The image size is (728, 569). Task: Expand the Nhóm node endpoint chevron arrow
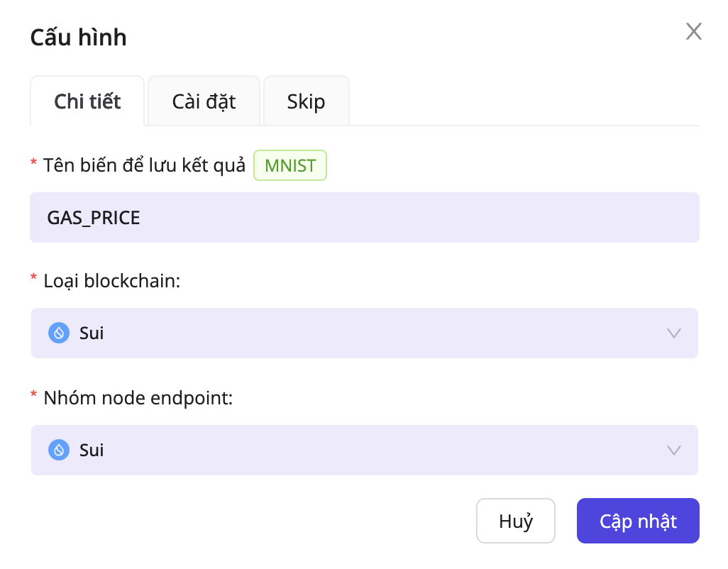pos(674,450)
